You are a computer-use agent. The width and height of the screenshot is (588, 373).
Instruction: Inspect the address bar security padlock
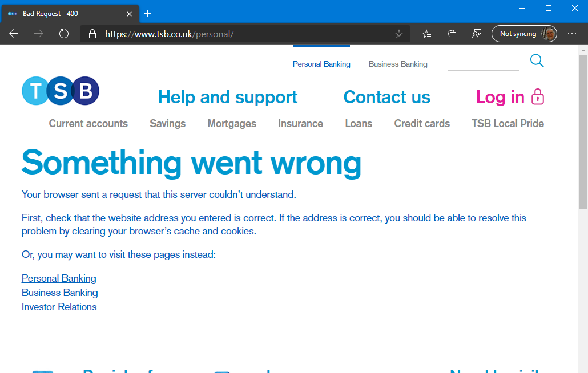pyautogui.click(x=92, y=34)
